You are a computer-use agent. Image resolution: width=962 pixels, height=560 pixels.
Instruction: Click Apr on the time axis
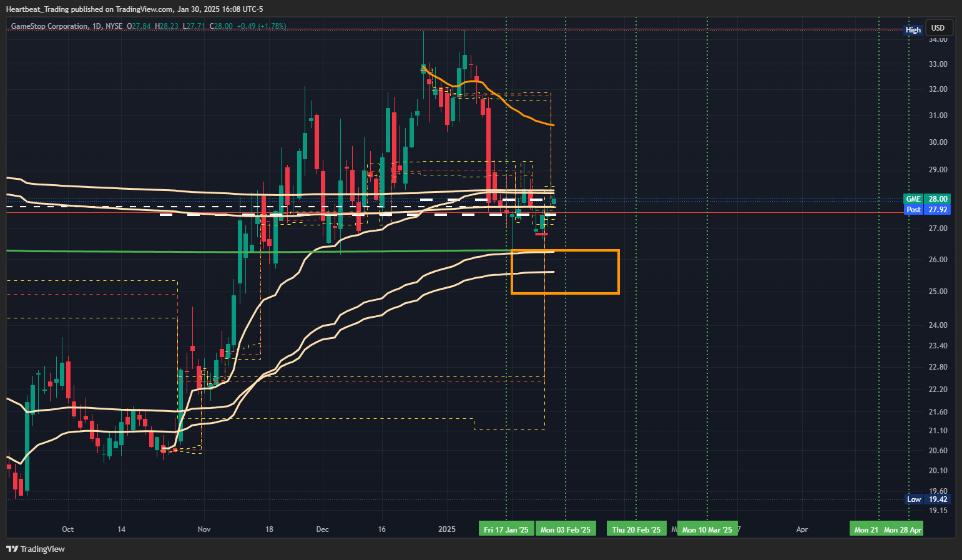802,529
